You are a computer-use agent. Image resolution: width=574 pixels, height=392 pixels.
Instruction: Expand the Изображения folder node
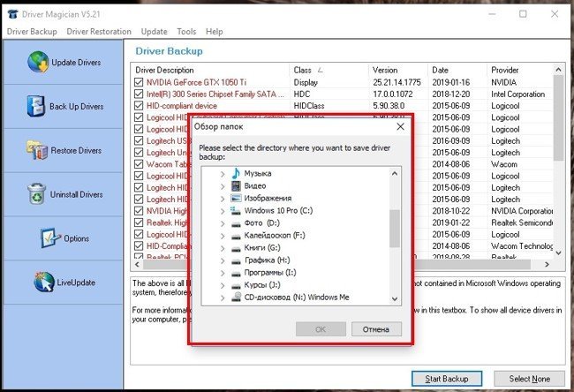pos(223,199)
